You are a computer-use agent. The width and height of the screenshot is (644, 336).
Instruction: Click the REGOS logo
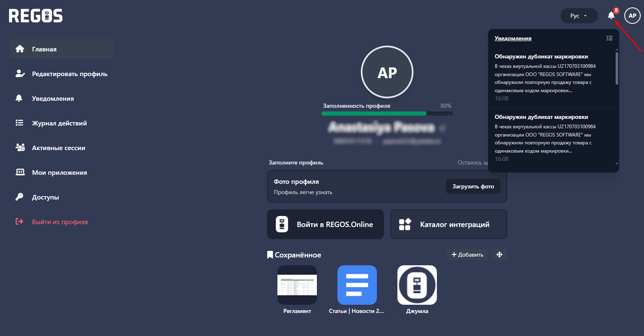coord(36,16)
